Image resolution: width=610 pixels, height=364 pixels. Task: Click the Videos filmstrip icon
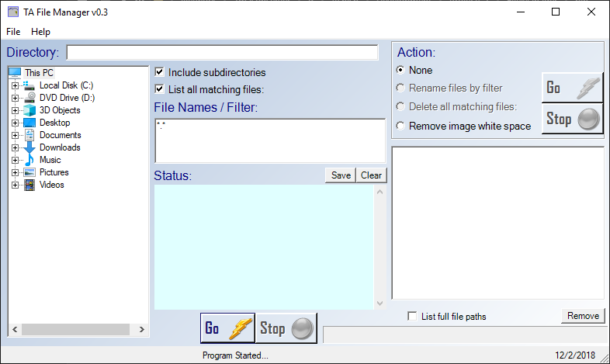(x=29, y=185)
